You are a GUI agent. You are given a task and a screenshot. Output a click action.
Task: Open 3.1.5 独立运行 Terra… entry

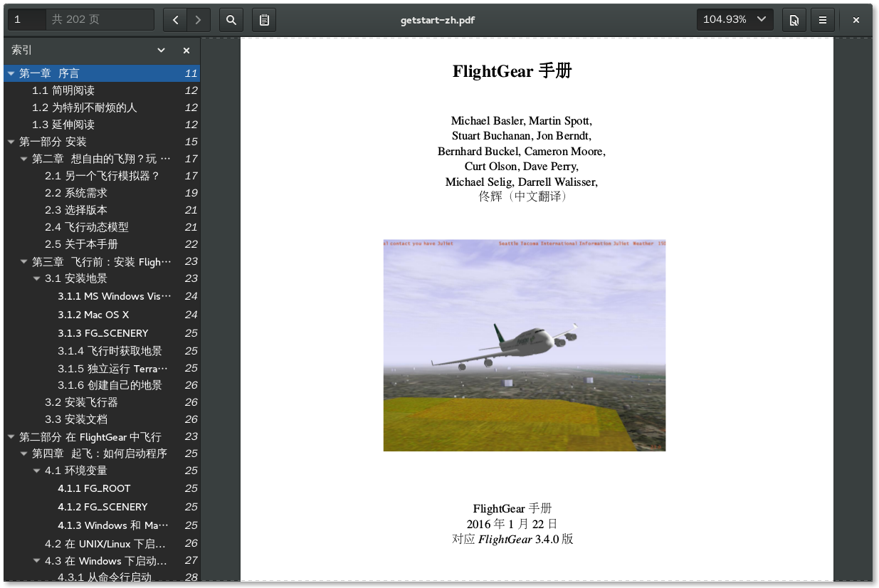(x=102, y=368)
